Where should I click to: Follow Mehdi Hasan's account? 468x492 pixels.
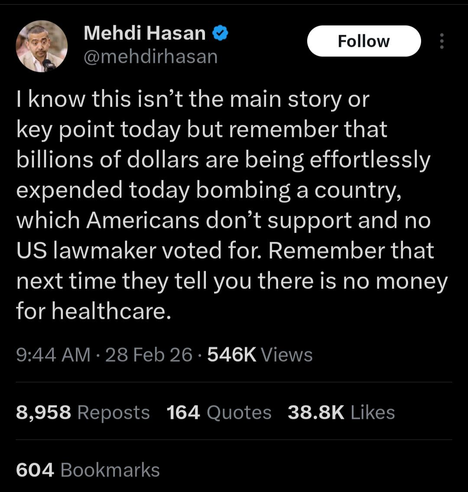(x=364, y=41)
